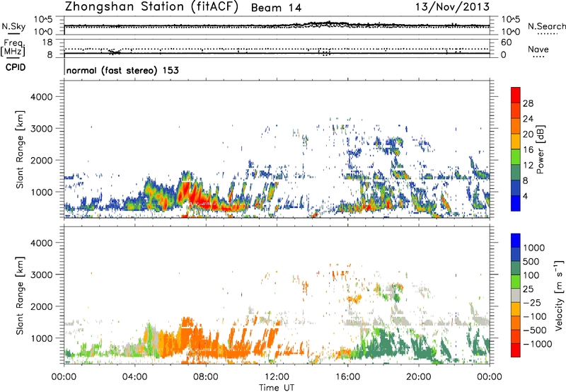566x392 pixels.
Task: Click the Freq. [MHz] axis label
Action: (13, 48)
